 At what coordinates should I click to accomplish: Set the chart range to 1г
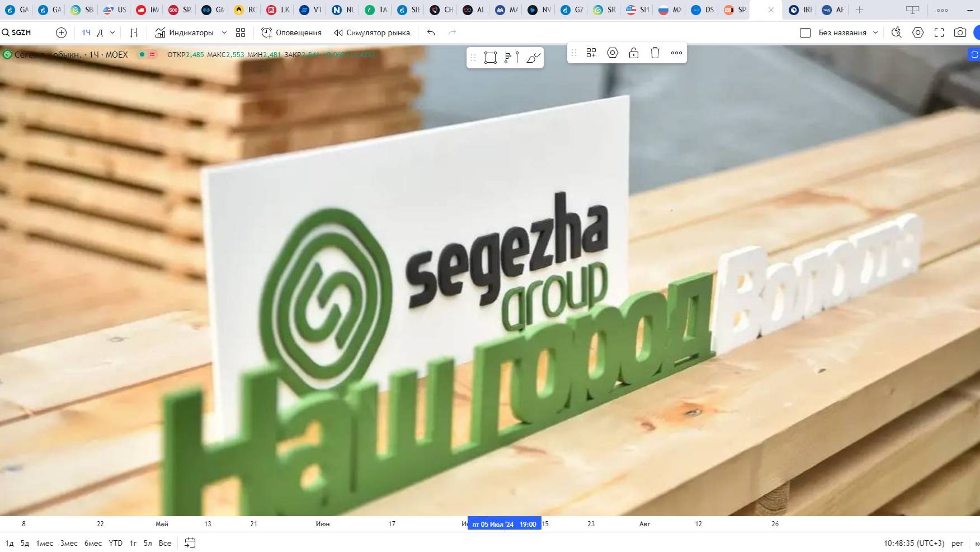[133, 543]
